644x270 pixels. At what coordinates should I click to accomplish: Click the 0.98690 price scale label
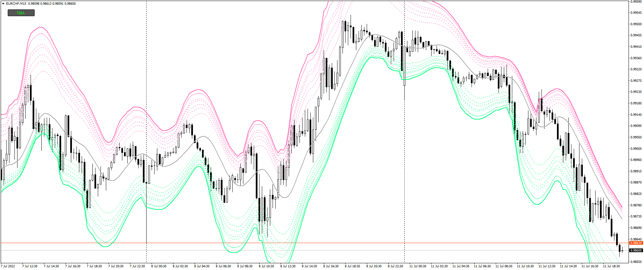[636, 228]
